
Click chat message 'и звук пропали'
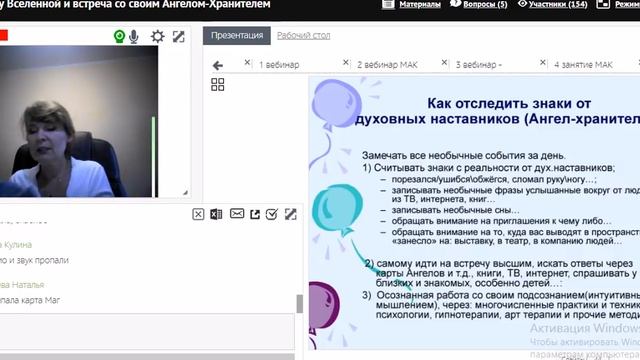point(34,260)
